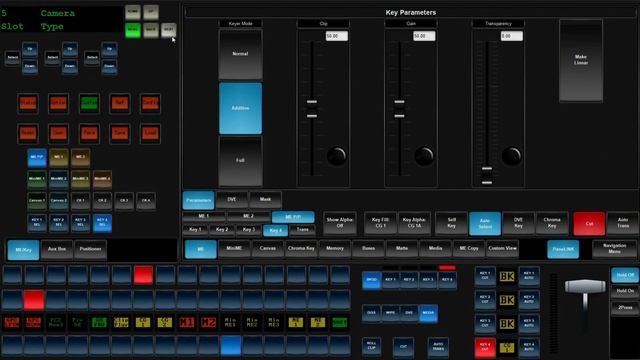The width and height of the screenshot is (640, 360).
Task: Select the MiniME 4 button
Action: [102, 179]
